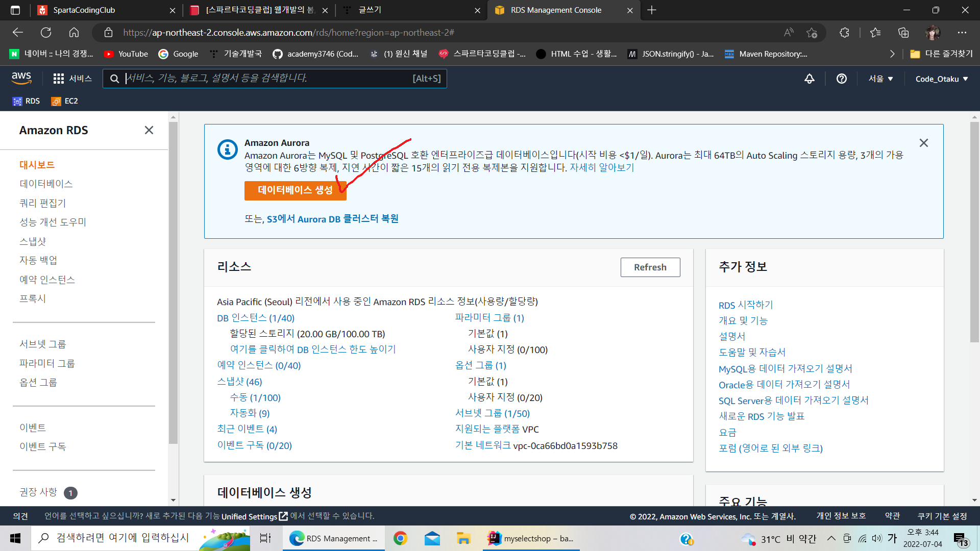This screenshot has height=551, width=980.
Task: Select the 쿼리 편집기 sidebar item
Action: [43, 203]
